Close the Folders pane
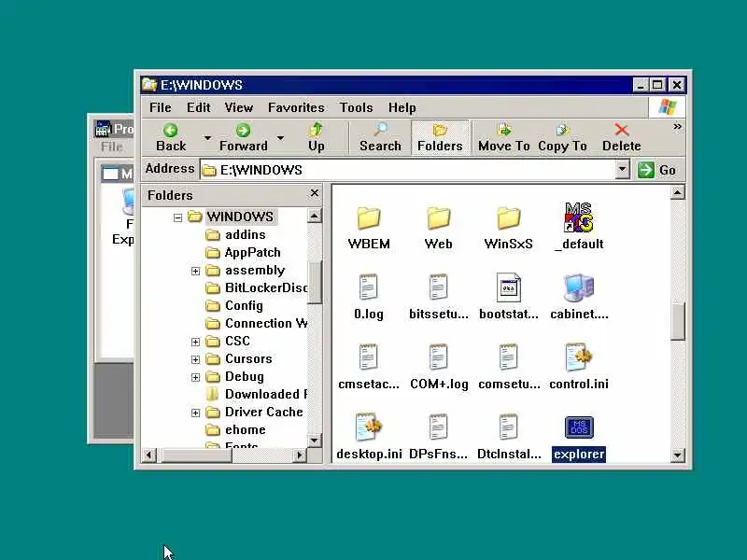This screenshot has height=560, width=747. click(x=315, y=193)
